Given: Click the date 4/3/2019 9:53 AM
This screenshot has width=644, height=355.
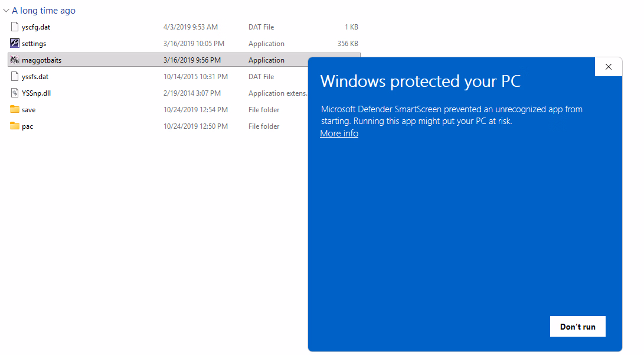Looking at the screenshot, I should click(x=191, y=27).
